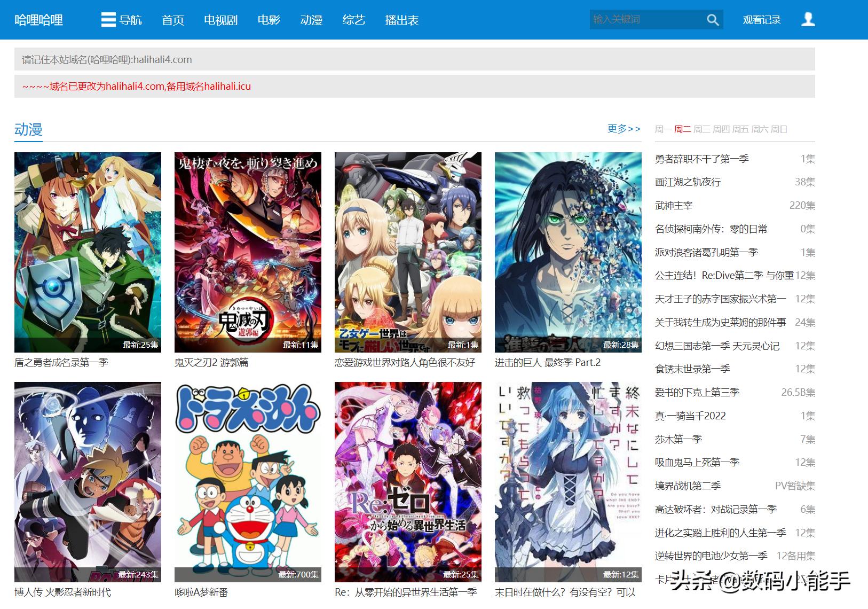Open 食锈末世录第一季 entry
The image size is (868, 609).
(692, 369)
